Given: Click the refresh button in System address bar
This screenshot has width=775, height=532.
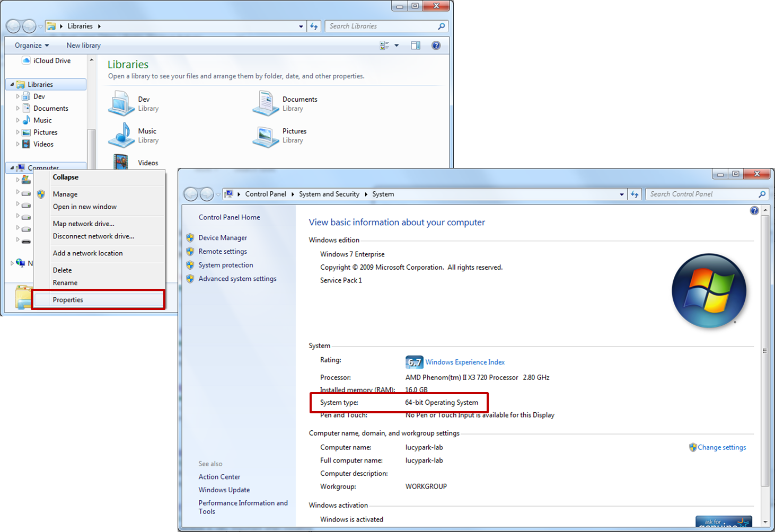Looking at the screenshot, I should click(635, 194).
